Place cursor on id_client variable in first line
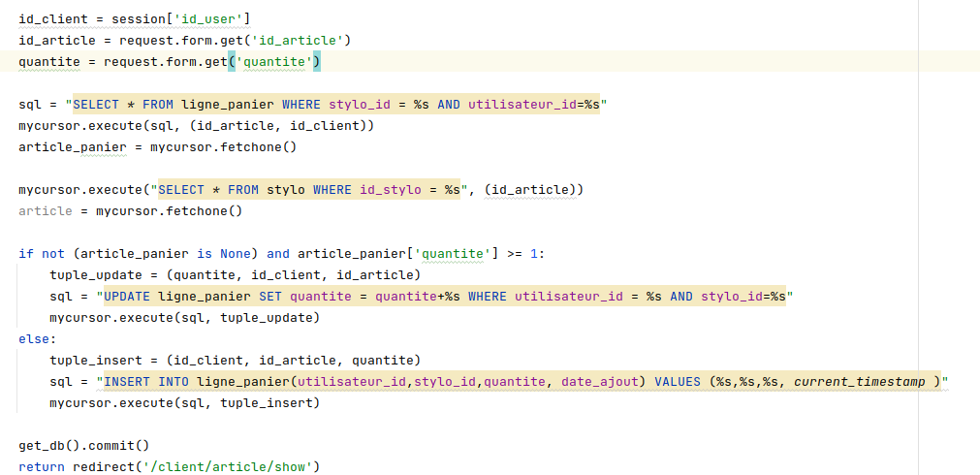This screenshot has width=980, height=475. click(x=52, y=19)
